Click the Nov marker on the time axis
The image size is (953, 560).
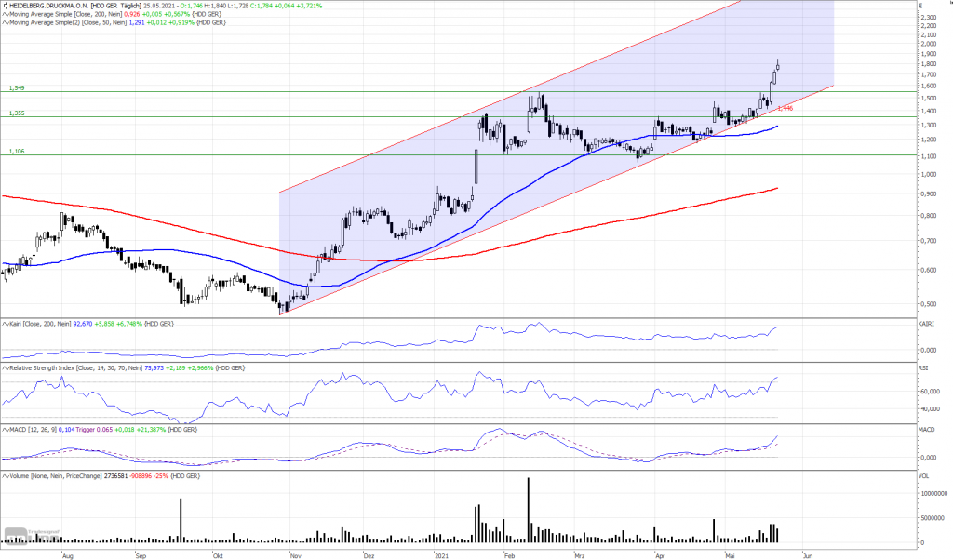[295, 555]
